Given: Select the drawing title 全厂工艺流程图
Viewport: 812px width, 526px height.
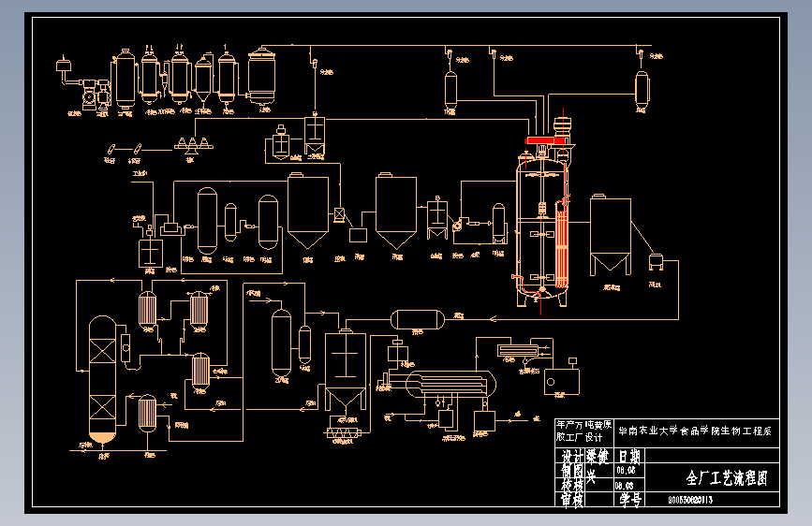Looking at the screenshot, I should [727, 478].
